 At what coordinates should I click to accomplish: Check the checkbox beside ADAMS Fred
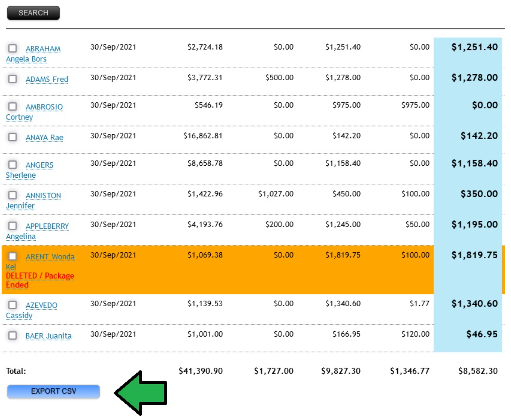point(13,79)
